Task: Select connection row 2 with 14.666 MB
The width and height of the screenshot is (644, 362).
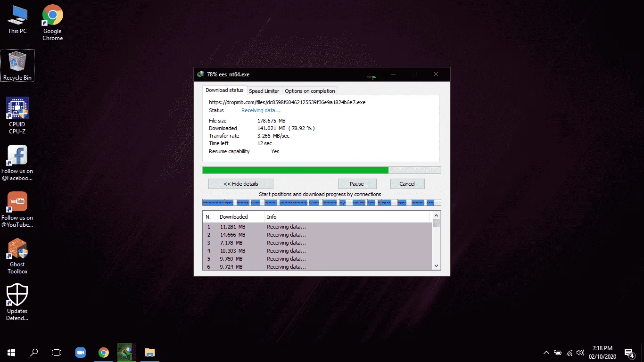Action: click(x=317, y=235)
